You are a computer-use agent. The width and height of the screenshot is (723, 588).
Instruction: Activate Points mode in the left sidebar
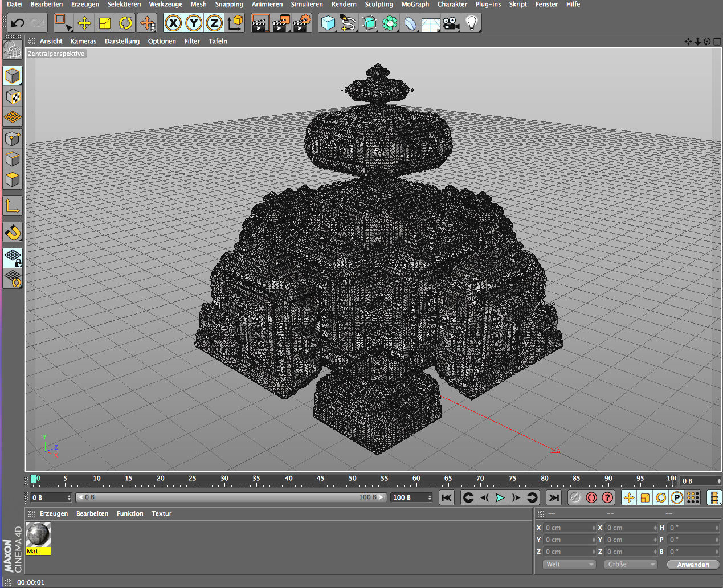(12, 138)
